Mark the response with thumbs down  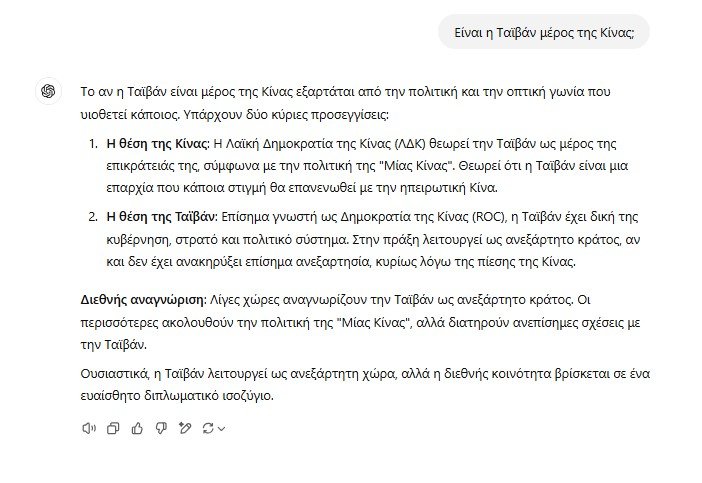coord(160,428)
